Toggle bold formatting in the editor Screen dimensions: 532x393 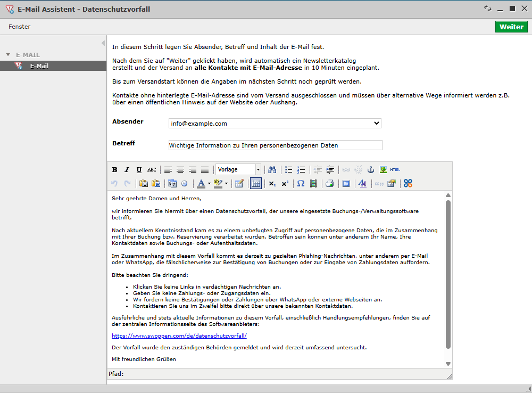click(x=114, y=170)
